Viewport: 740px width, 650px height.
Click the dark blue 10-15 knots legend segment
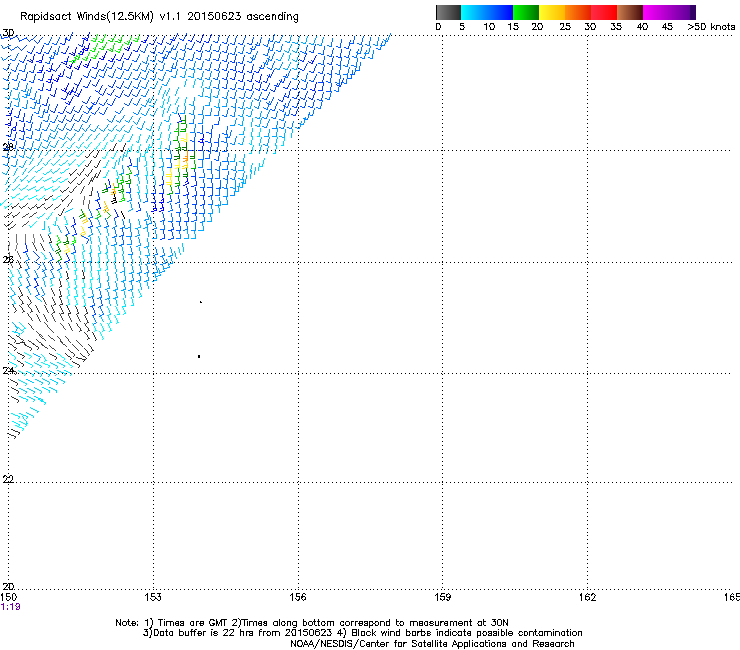coord(500,12)
